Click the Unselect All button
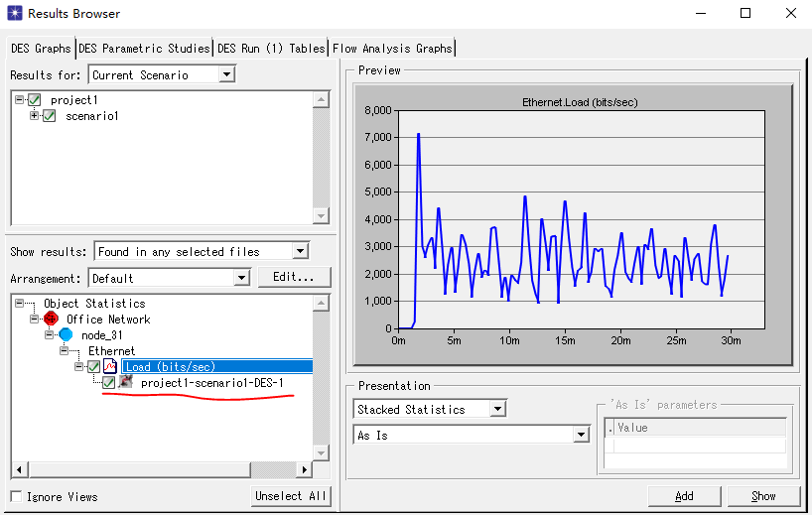Image resolution: width=812 pixels, height=515 pixels. pyautogui.click(x=291, y=496)
